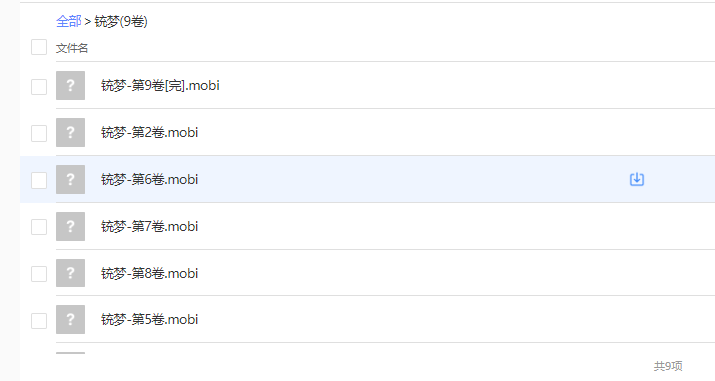
Task: Click unknown file icon of 铳梦-第2卷.mobi
Action: coord(70,132)
